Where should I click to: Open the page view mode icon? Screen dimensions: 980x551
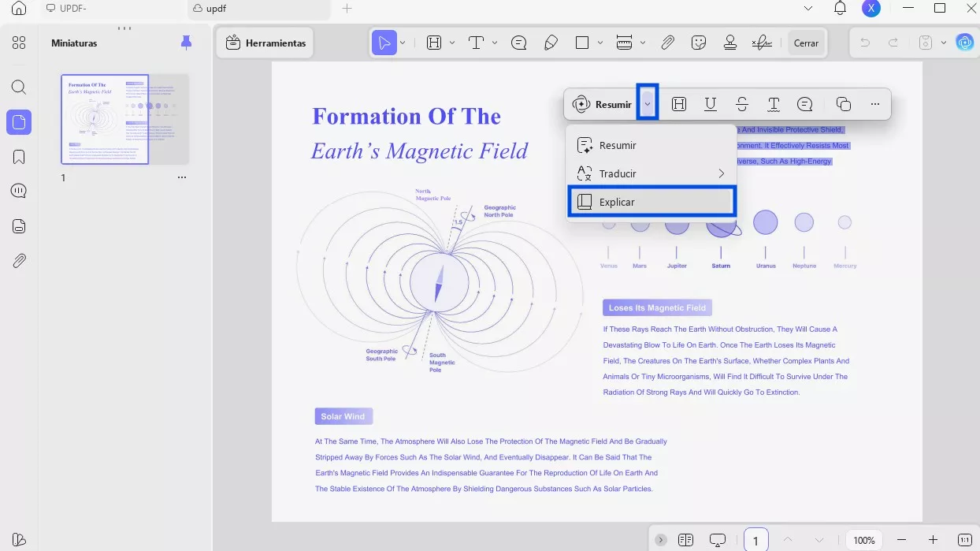pos(685,540)
